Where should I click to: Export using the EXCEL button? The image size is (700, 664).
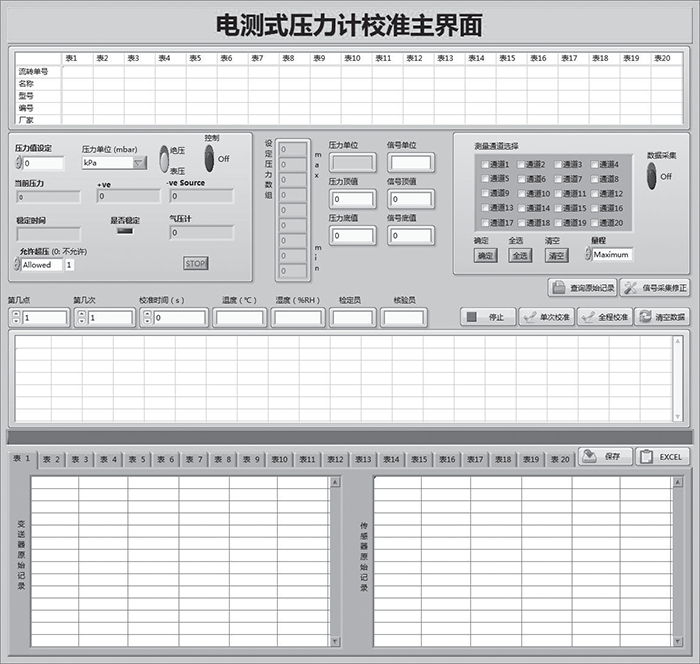click(662, 456)
